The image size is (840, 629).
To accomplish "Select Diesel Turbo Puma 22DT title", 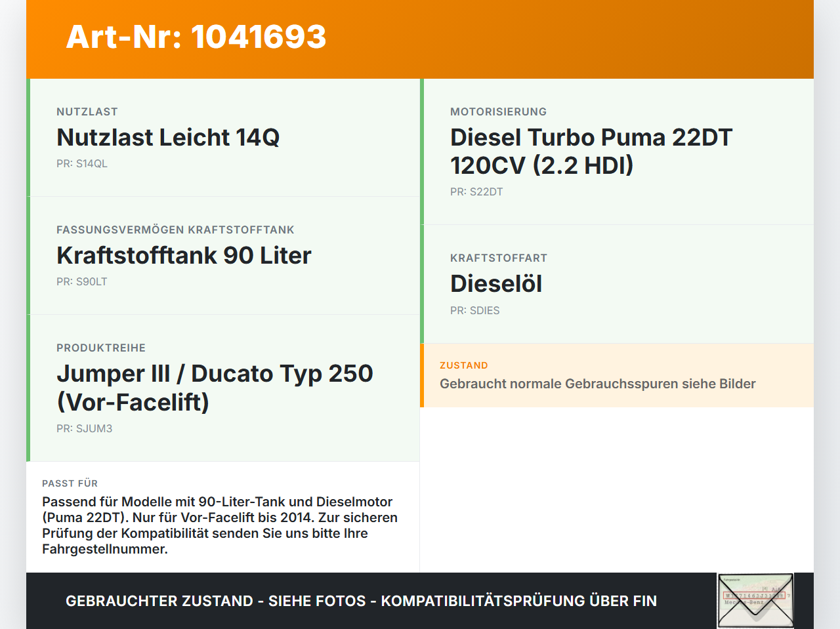I will tap(591, 151).
